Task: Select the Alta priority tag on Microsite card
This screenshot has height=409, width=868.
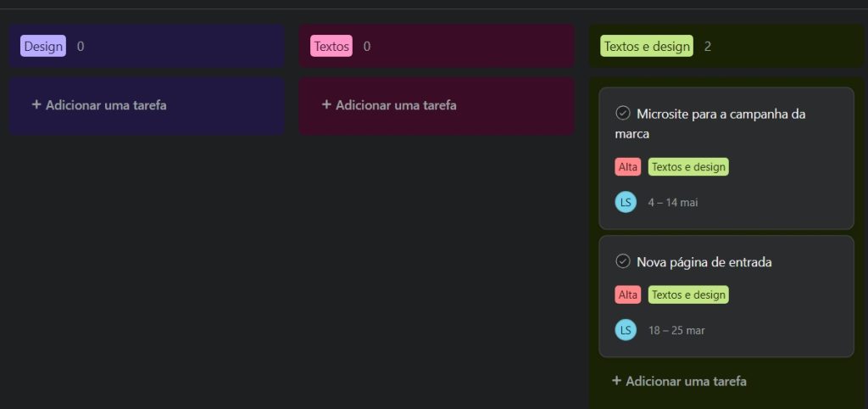Action: (628, 167)
